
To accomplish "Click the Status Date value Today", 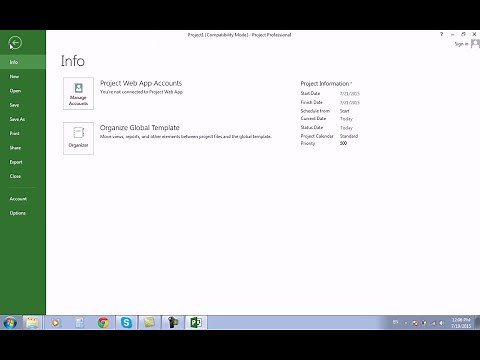I will pos(346,128).
